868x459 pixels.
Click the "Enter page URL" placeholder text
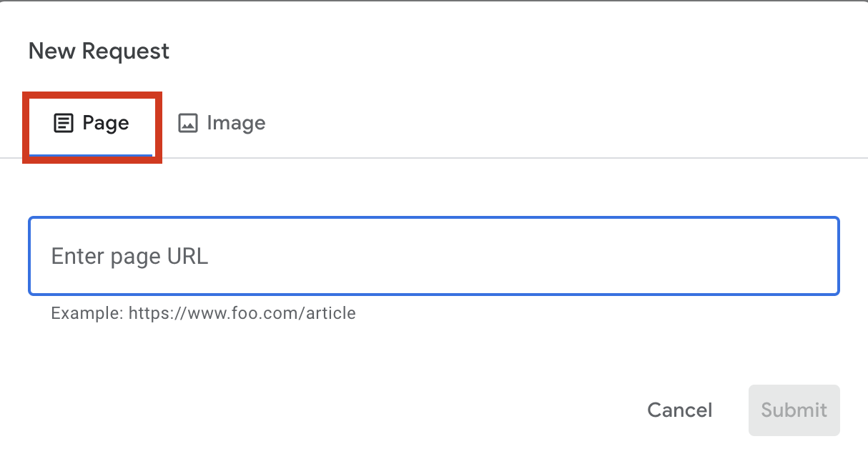(x=129, y=256)
